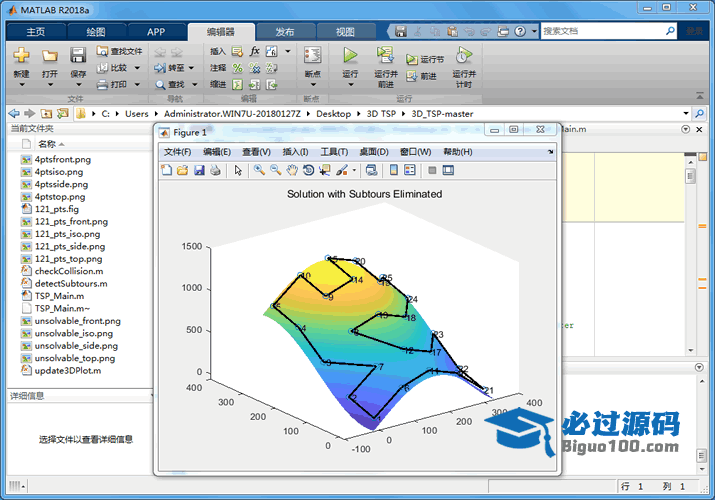Open Figure 1 Tools menu
This screenshot has height=500, width=715.
(334, 152)
